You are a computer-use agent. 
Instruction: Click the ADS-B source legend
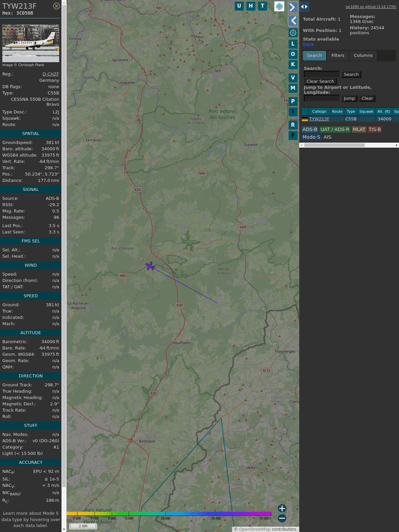(310, 130)
